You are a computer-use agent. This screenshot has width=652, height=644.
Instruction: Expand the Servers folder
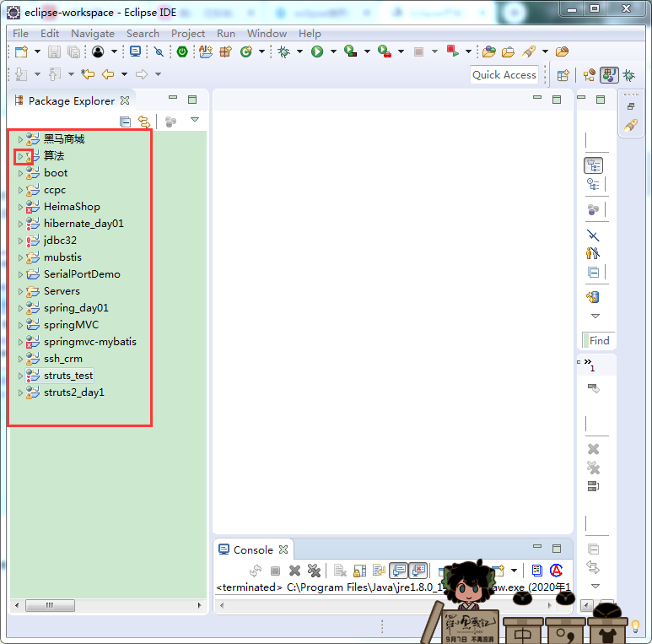click(x=20, y=291)
